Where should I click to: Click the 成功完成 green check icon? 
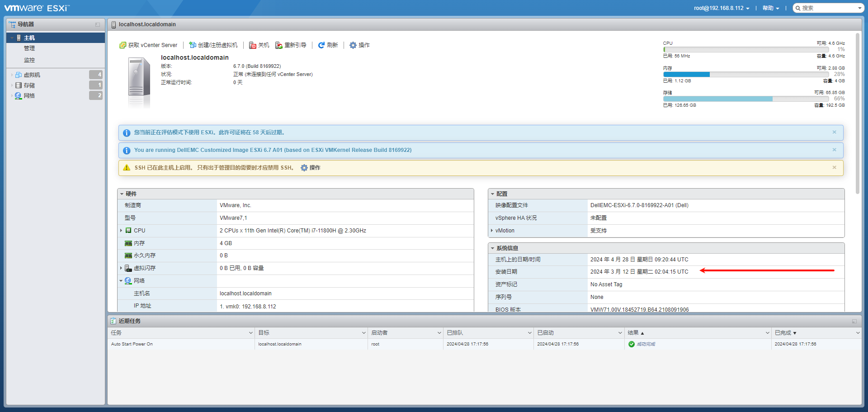click(x=632, y=344)
